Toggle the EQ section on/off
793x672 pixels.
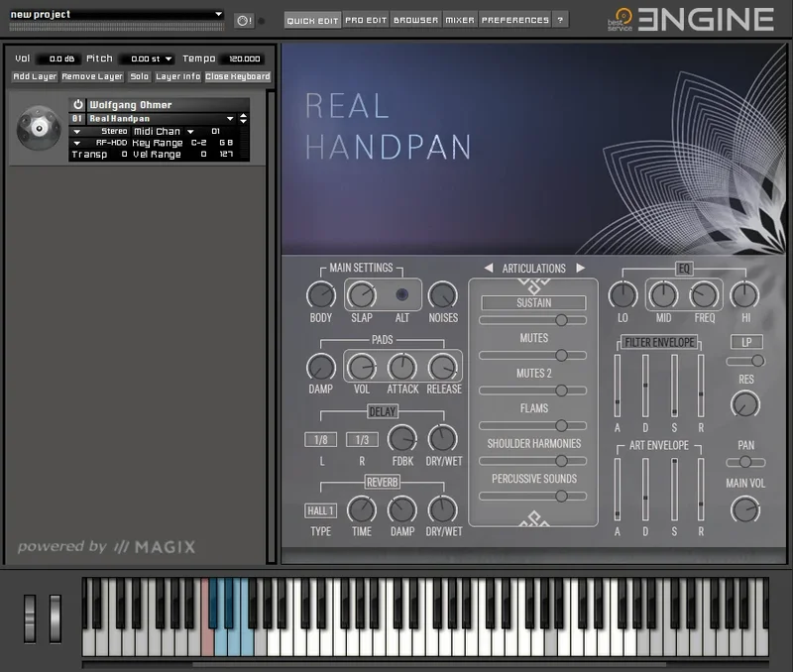tap(684, 269)
